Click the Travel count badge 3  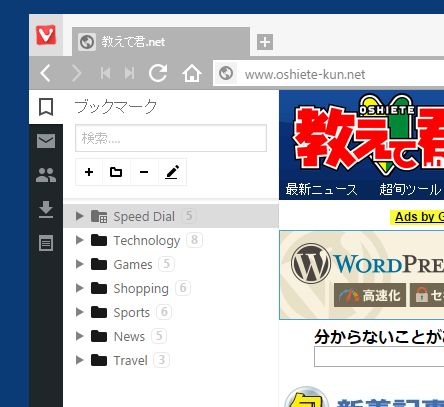coord(162,360)
